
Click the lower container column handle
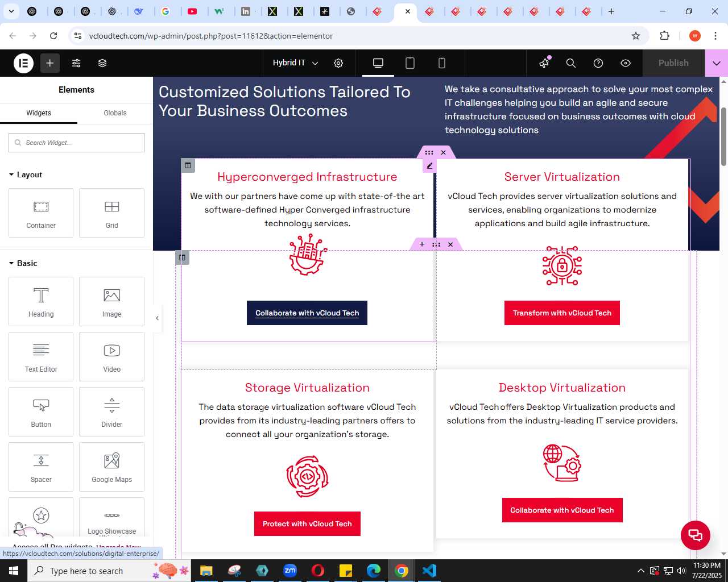(182, 257)
